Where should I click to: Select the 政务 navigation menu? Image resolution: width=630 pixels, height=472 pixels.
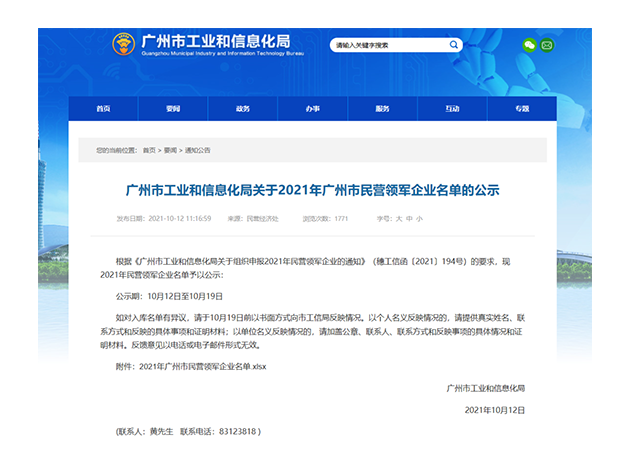pos(243,108)
